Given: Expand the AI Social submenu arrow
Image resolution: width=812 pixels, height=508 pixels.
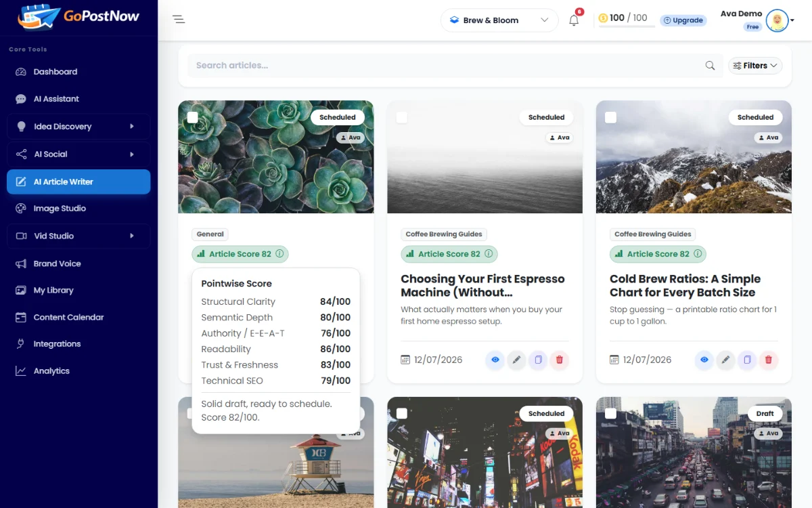Looking at the screenshot, I should (x=132, y=154).
